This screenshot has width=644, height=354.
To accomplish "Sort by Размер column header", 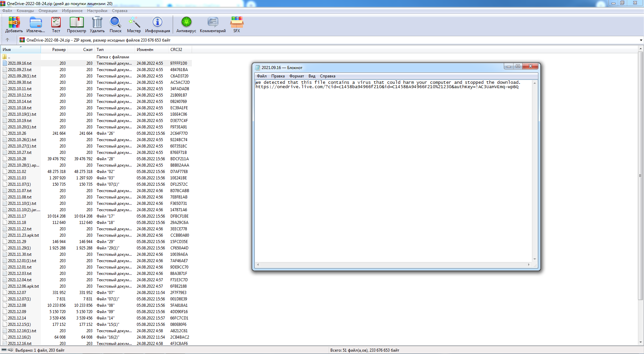I will pos(54,50).
